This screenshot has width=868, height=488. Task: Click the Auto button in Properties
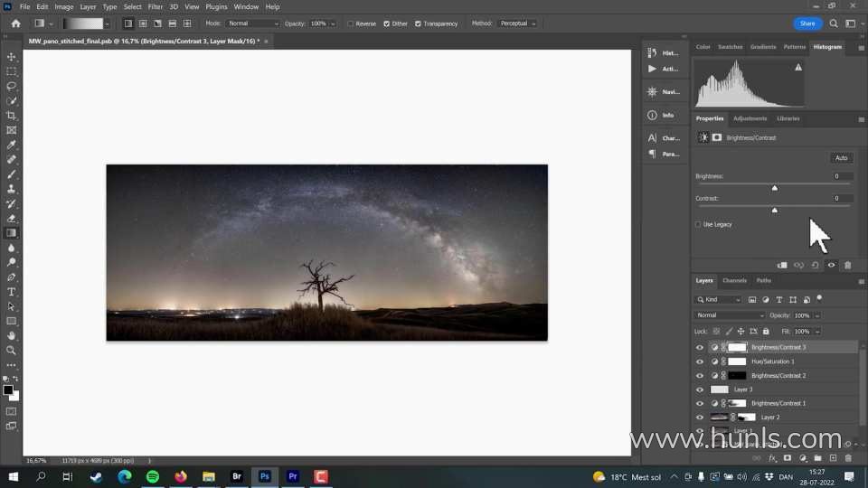coord(841,157)
